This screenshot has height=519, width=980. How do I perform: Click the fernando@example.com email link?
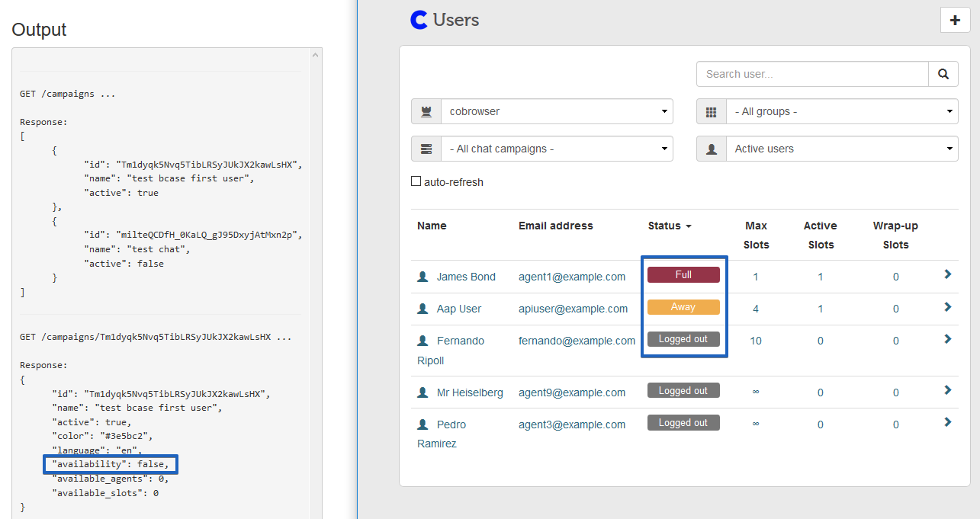[x=577, y=341]
